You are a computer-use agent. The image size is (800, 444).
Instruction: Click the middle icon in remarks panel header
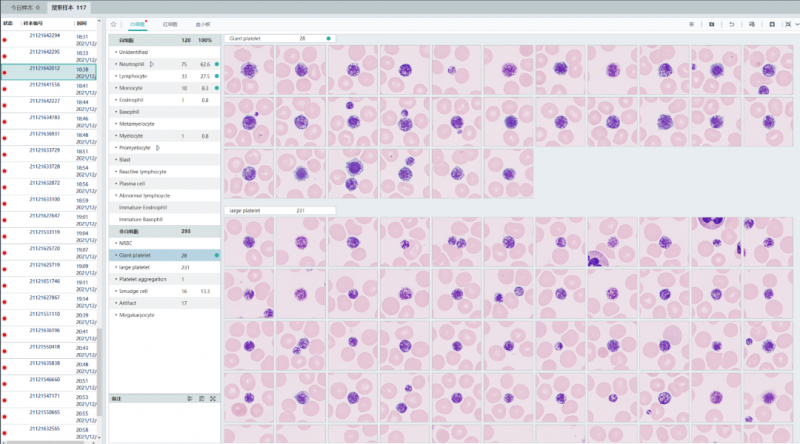click(x=202, y=399)
